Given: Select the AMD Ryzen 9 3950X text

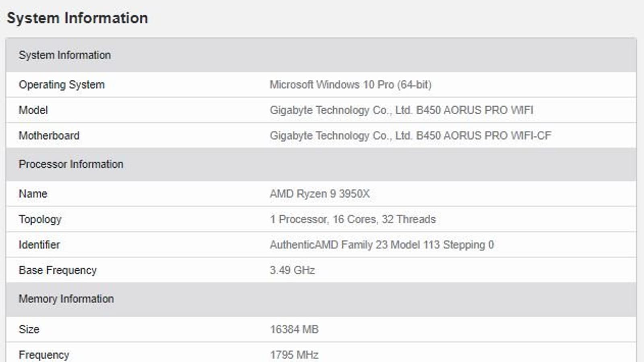Looking at the screenshot, I should (x=320, y=194).
